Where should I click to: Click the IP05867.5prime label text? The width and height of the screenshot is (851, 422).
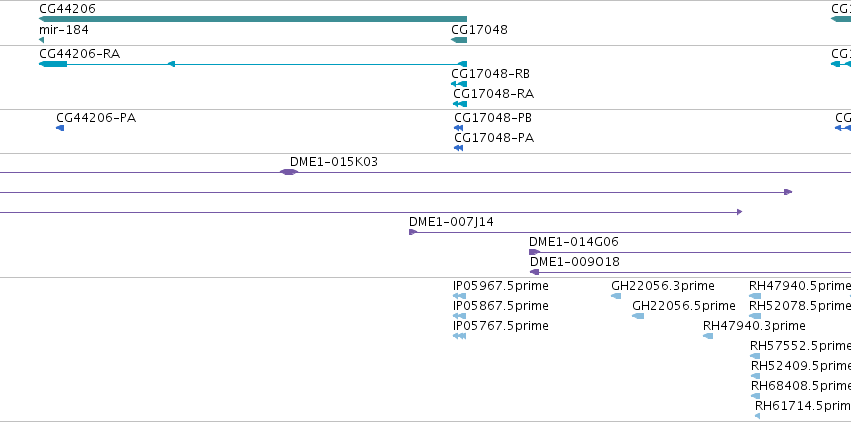[x=500, y=306]
